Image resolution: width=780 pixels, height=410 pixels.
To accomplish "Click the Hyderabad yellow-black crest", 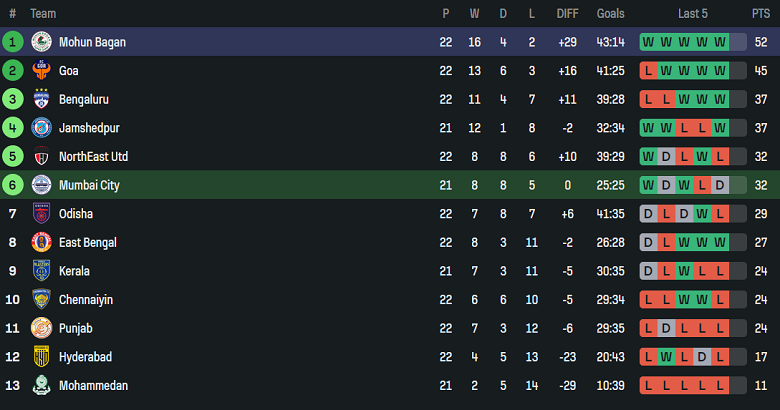I will (x=41, y=357).
